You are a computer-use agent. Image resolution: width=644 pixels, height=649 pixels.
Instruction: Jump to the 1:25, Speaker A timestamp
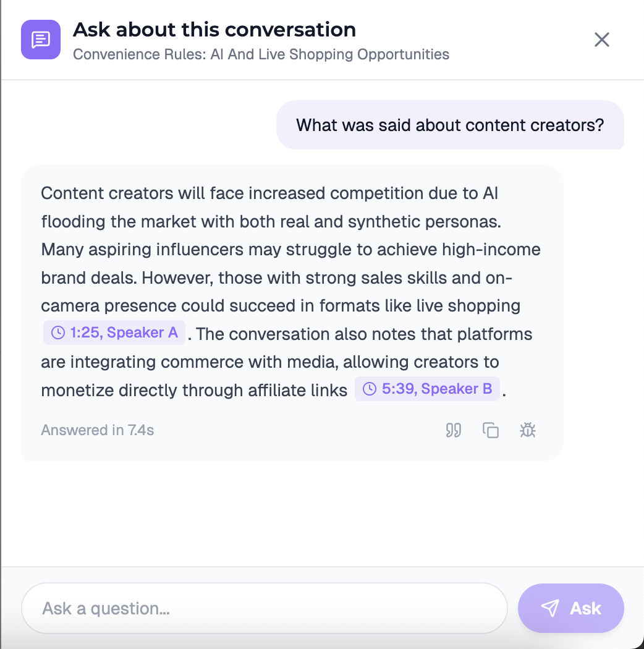[114, 332]
